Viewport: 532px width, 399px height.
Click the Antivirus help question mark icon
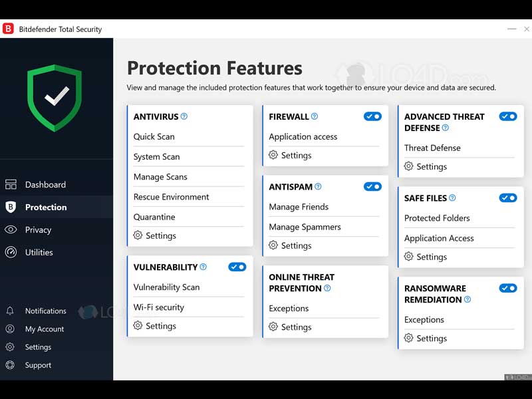(184, 116)
